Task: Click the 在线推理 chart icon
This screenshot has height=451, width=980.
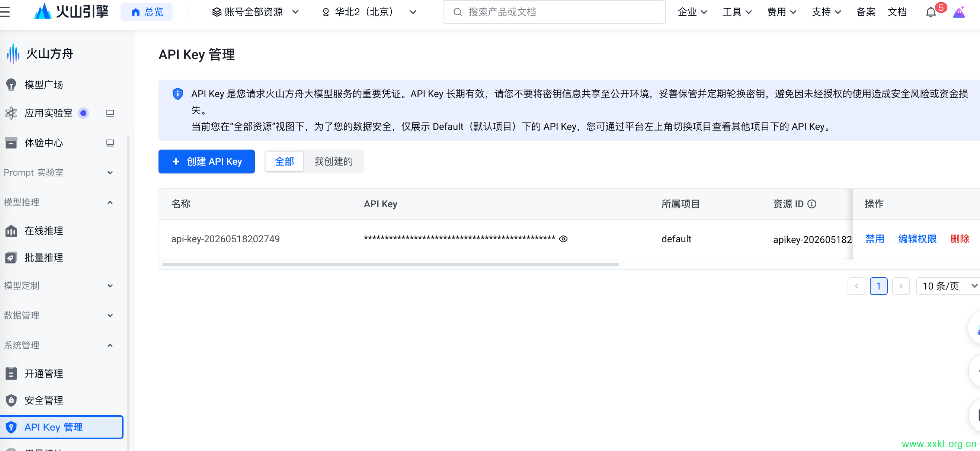Action: pyautogui.click(x=11, y=231)
